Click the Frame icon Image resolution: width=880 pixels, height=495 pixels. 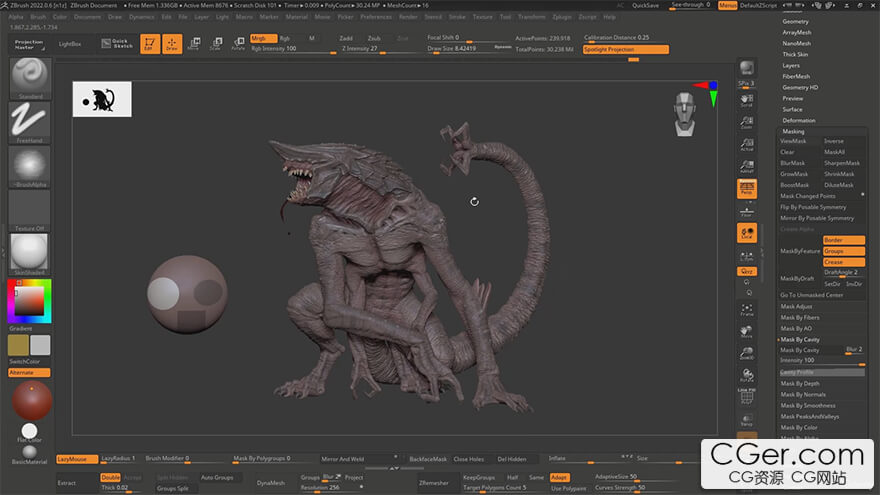tap(746, 309)
